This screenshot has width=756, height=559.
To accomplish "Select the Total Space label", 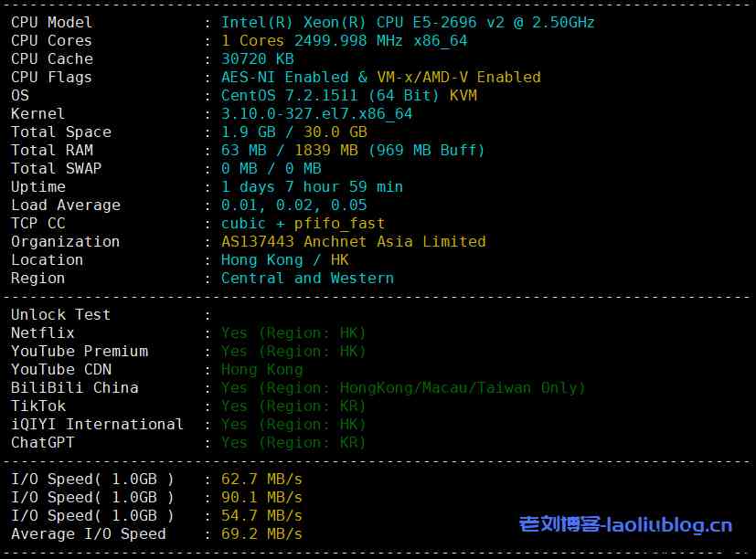I will (61, 132).
